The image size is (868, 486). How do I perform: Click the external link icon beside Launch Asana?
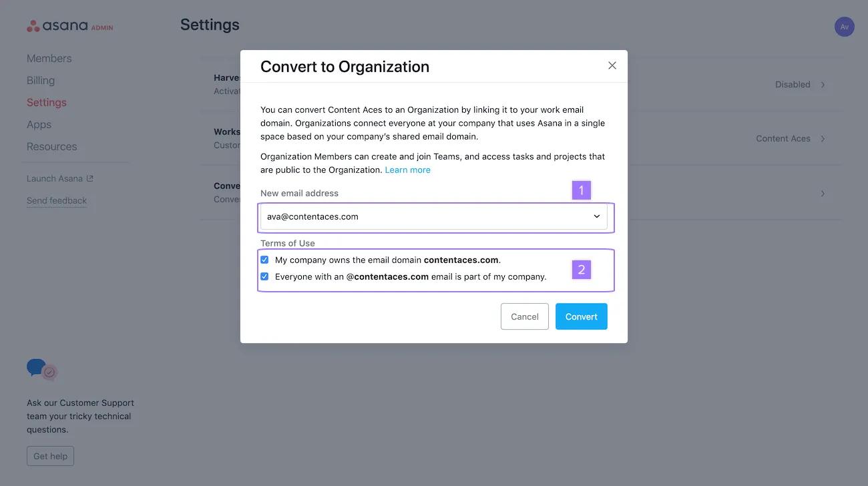click(90, 178)
